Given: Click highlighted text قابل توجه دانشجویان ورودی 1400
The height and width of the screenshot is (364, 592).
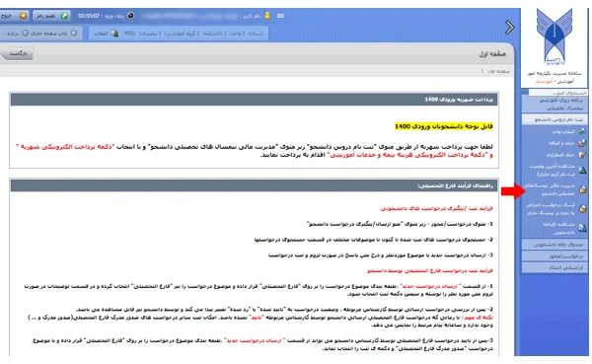Looking at the screenshot, I should pyautogui.click(x=444, y=126).
